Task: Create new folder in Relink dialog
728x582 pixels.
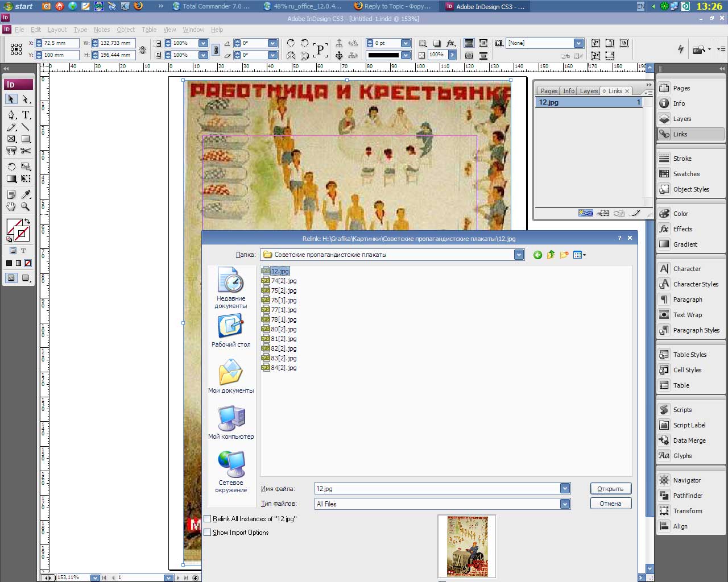Action: [564, 255]
